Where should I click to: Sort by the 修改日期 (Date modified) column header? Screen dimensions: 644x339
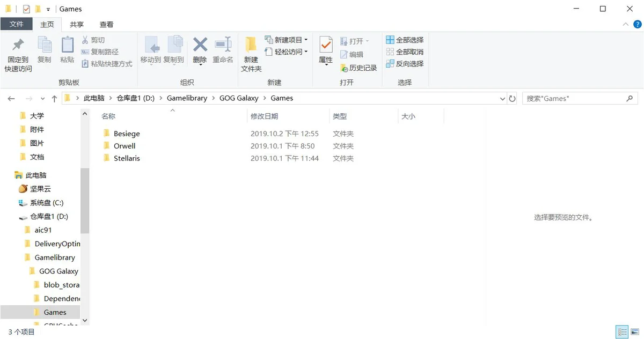288,116
